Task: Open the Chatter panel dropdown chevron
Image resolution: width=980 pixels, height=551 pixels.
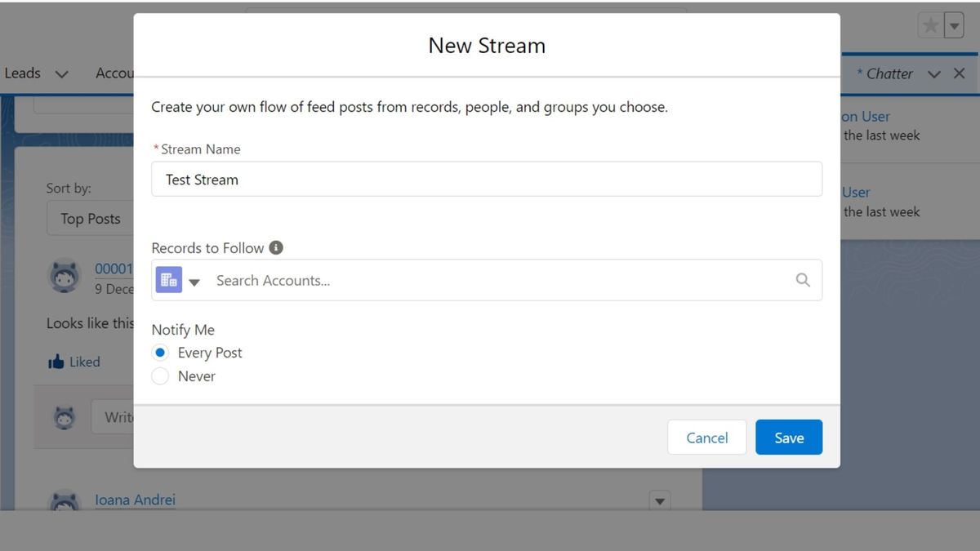Action: 933,73
